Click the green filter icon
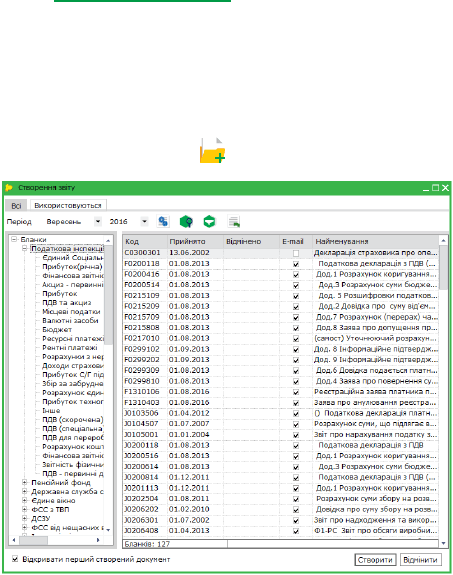 [x=209, y=221]
